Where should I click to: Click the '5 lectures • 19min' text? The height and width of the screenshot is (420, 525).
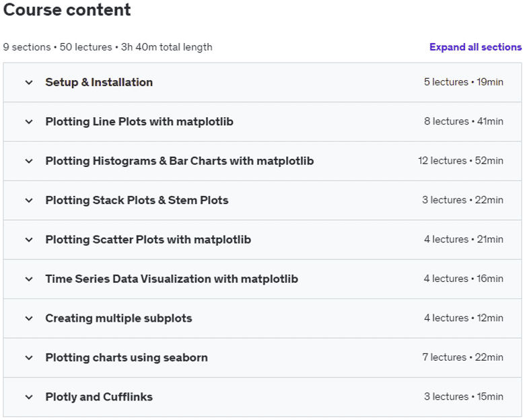pyautogui.click(x=463, y=82)
